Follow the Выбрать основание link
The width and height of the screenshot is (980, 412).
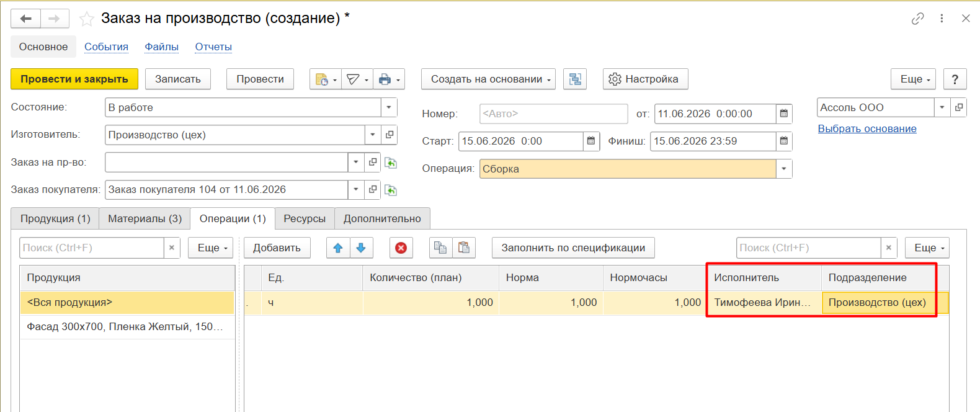tap(867, 128)
